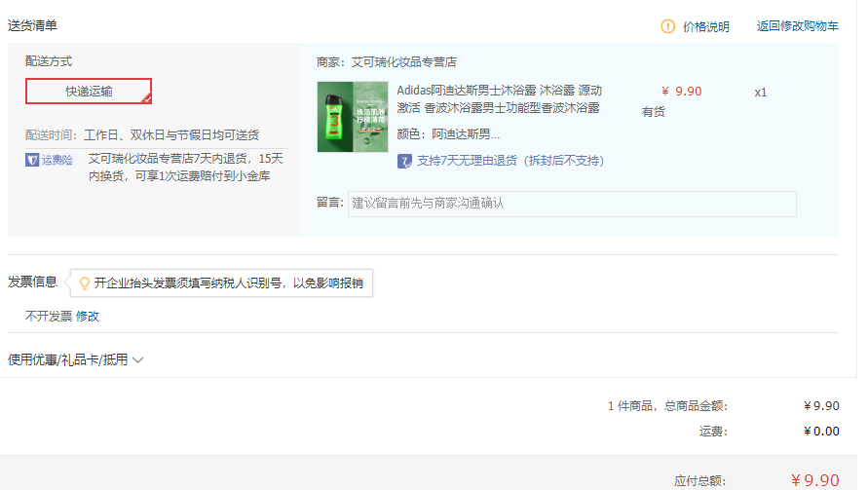Click the price explanation warning icon

(667, 26)
